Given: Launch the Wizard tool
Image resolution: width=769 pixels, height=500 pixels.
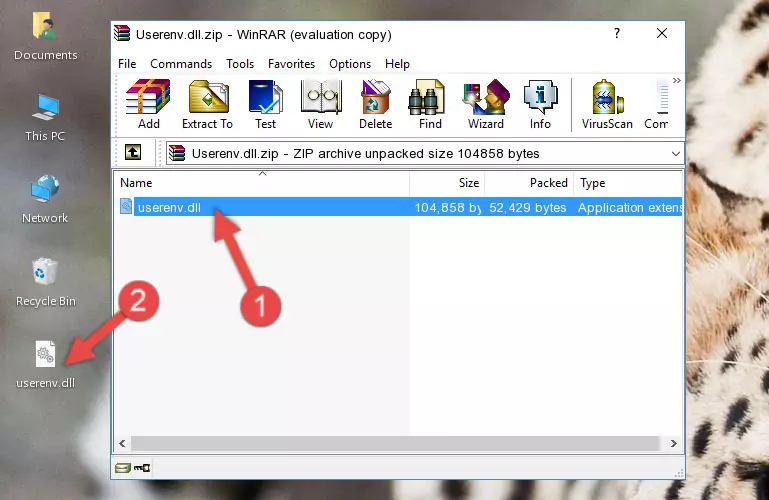Looking at the screenshot, I should click(486, 104).
